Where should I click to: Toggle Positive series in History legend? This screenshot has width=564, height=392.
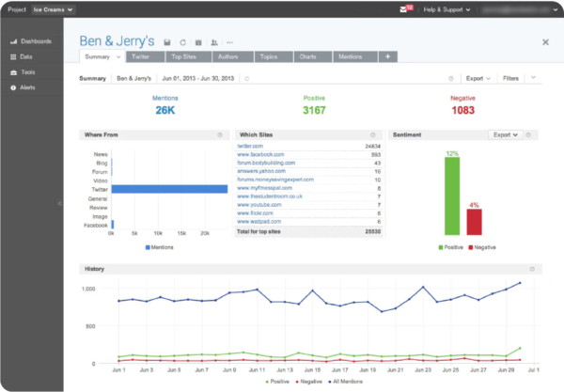click(277, 382)
